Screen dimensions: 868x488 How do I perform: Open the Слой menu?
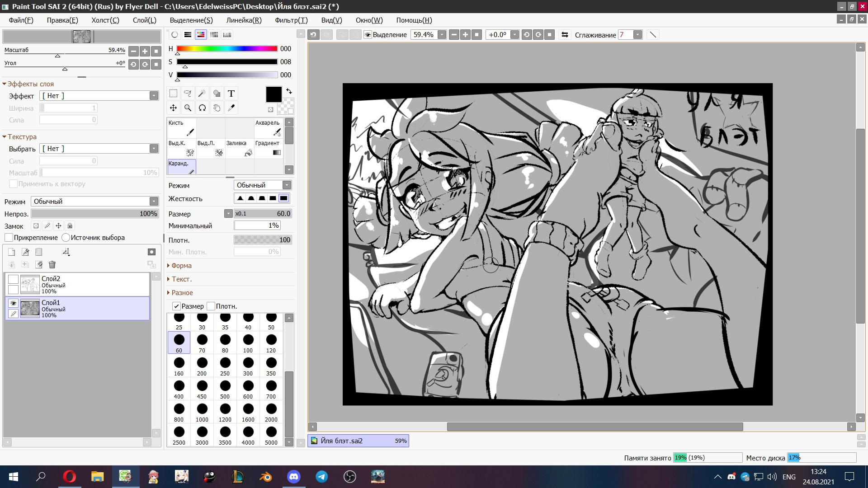[144, 20]
